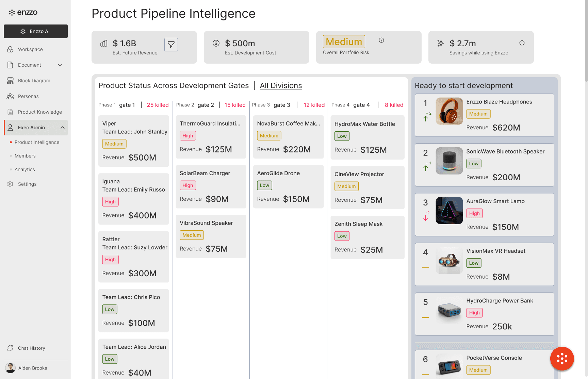588x379 pixels.
Task: Click the filter icon on Future Revenue card
Action: point(171,45)
